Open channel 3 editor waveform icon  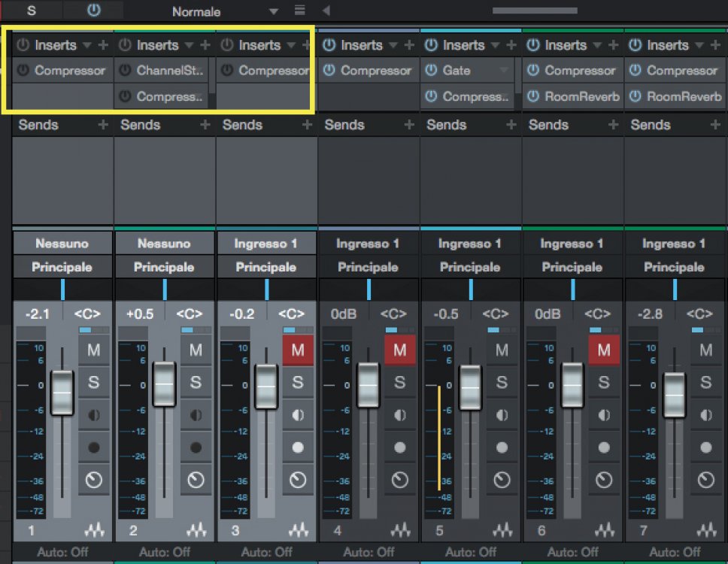tap(299, 529)
